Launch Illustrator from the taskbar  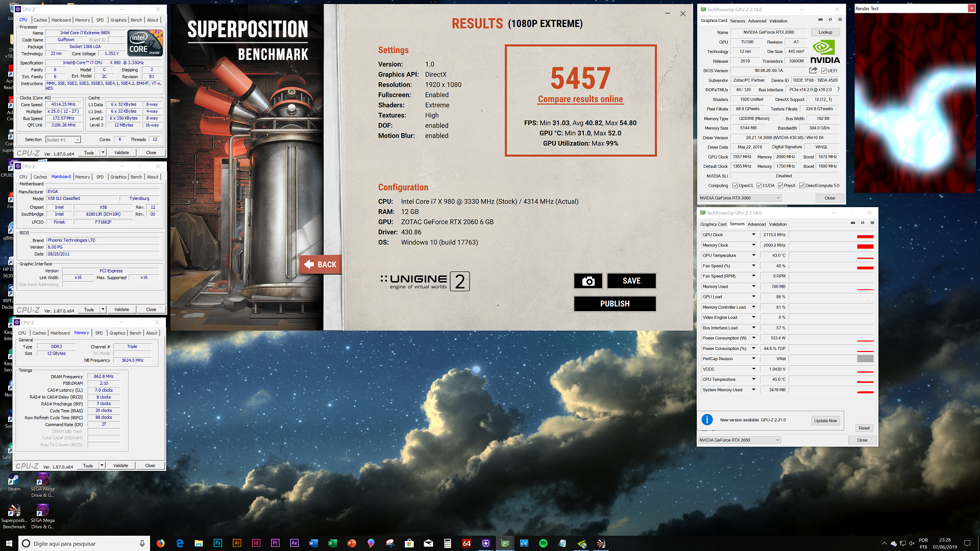pos(237,543)
